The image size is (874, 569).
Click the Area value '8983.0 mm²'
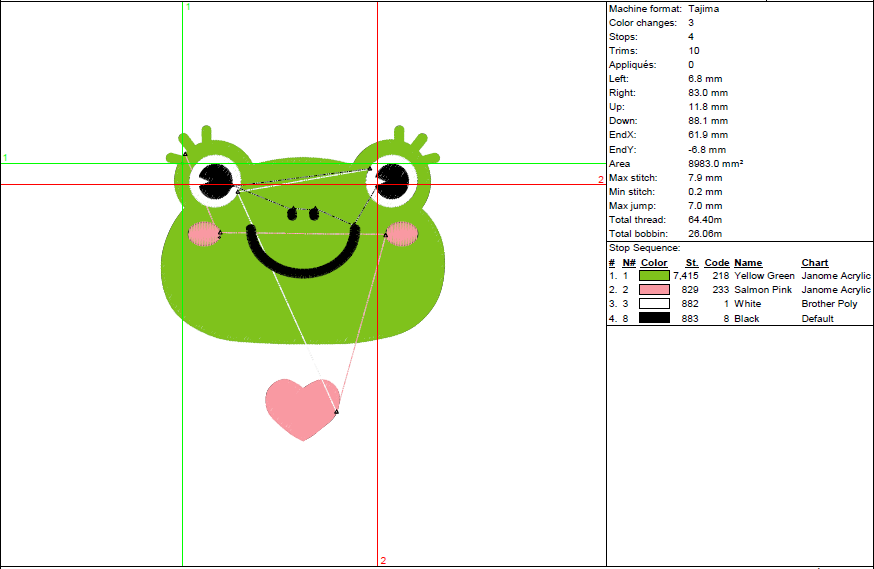click(716, 164)
